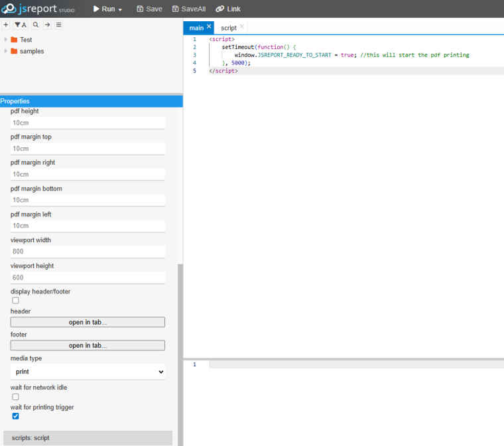Click the Run play triangle icon
Screen dimensions: 504x446
click(96, 9)
